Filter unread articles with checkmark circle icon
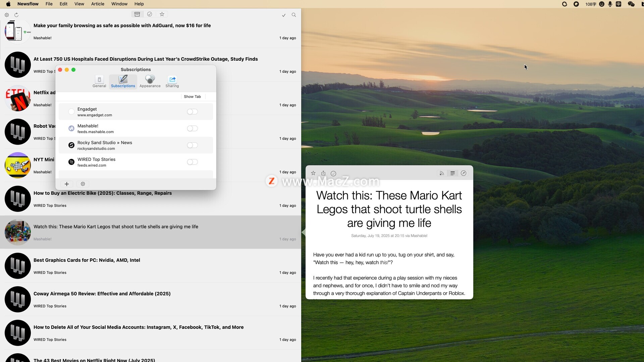 coord(150,14)
